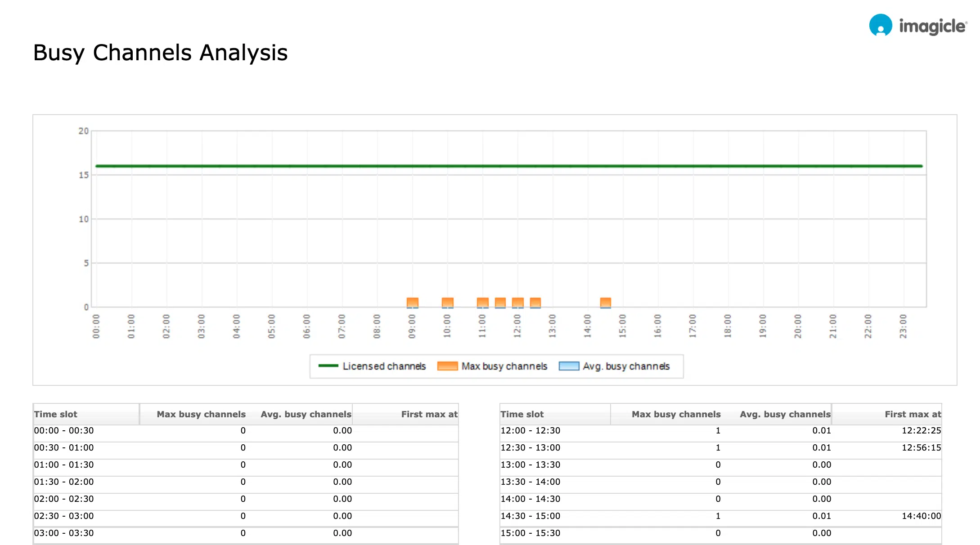Select the 00:00 - 00:30 row
980x545 pixels.
[x=64, y=431]
